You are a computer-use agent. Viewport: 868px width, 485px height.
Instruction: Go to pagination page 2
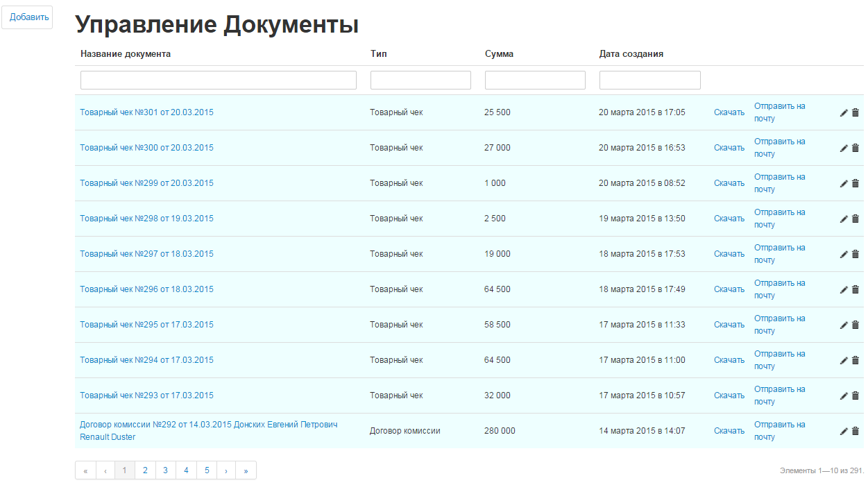pyautogui.click(x=145, y=470)
